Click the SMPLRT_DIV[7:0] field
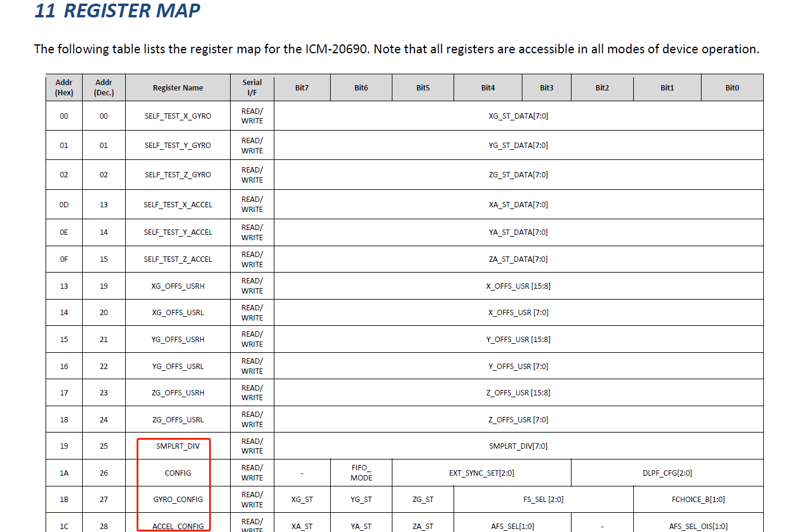Viewport: 801px width, 532px height. 518,446
